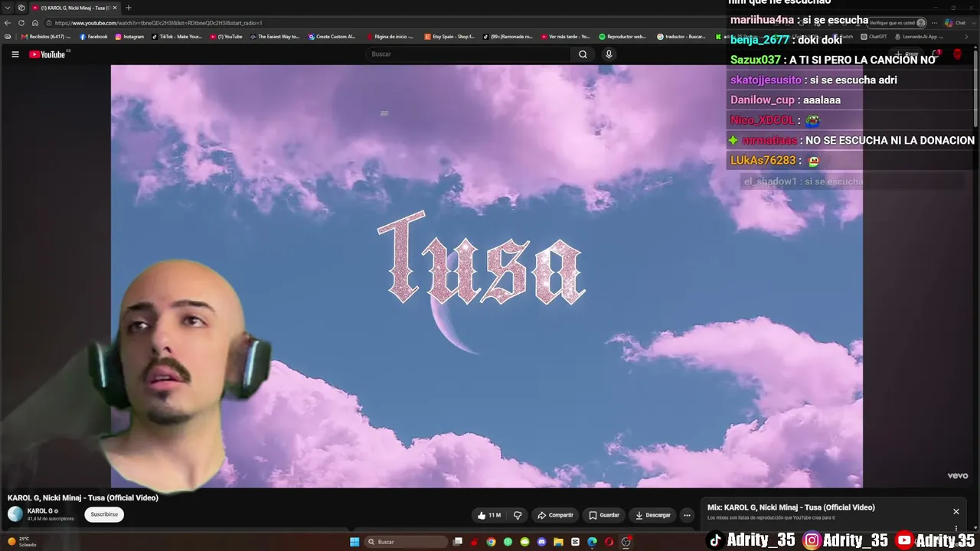Open Microsoft Edge from the taskbar
This screenshot has width=980, height=551.
[592, 542]
